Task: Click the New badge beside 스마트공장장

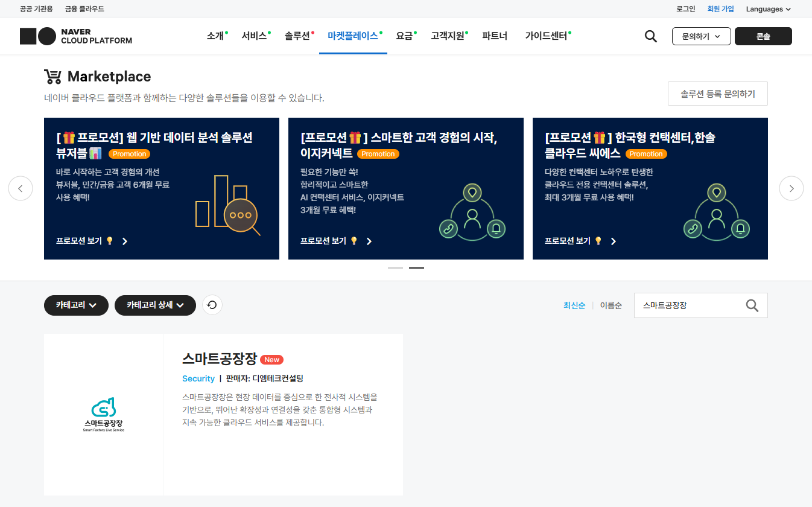Action: [271, 360]
